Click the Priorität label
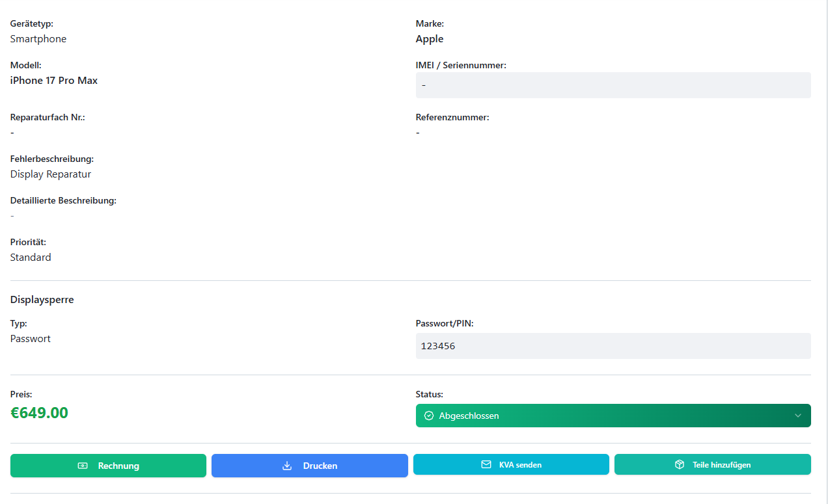The image size is (828, 504). click(28, 242)
